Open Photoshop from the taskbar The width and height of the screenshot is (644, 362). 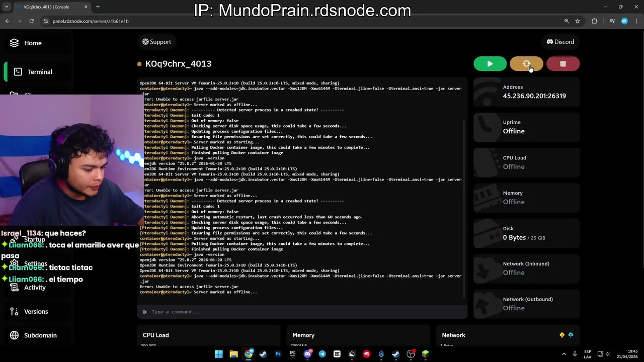(278, 354)
